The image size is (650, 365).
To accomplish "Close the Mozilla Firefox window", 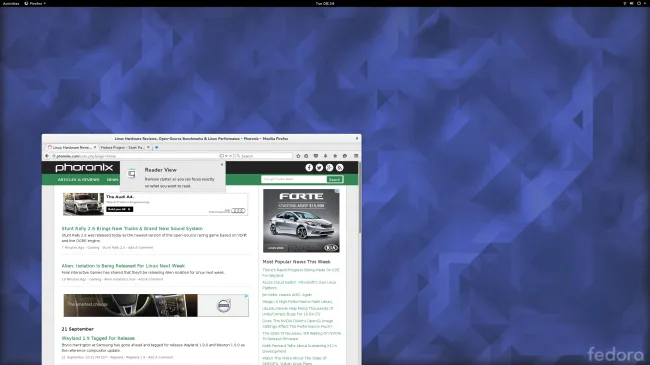I will [357, 139].
